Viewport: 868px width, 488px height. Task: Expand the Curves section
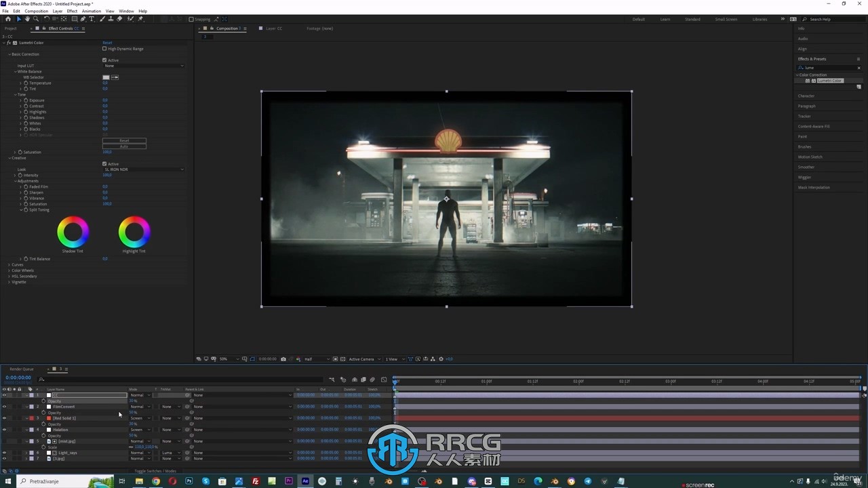(x=9, y=265)
